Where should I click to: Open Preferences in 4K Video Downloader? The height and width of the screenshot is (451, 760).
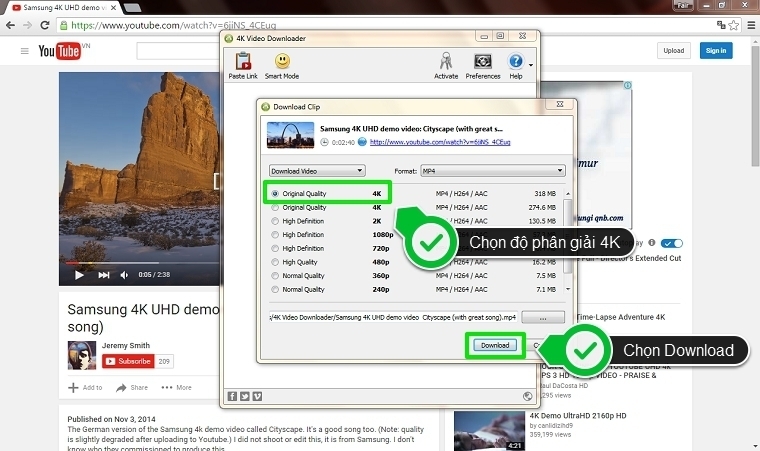click(482, 63)
